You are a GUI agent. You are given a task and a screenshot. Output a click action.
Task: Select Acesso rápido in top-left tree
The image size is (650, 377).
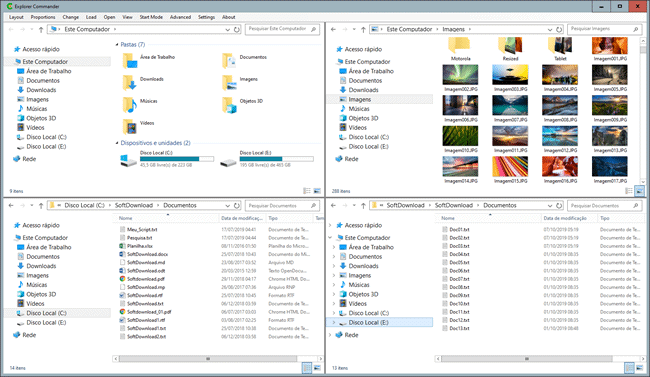(x=41, y=49)
